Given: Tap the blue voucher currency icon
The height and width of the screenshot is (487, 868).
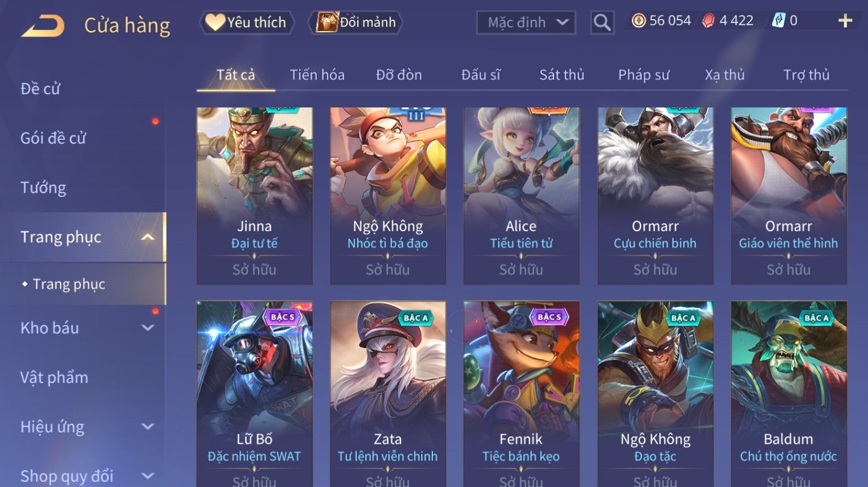Looking at the screenshot, I should tap(779, 21).
